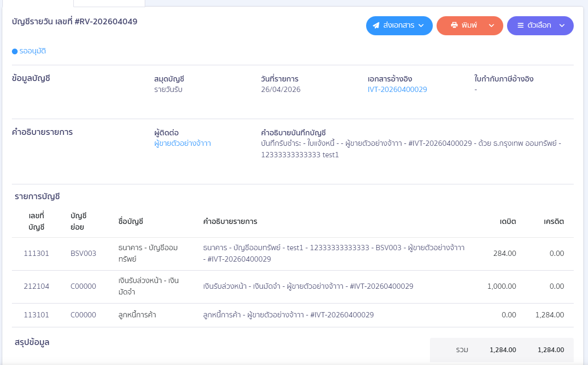Click the description of row 212104

(308, 286)
